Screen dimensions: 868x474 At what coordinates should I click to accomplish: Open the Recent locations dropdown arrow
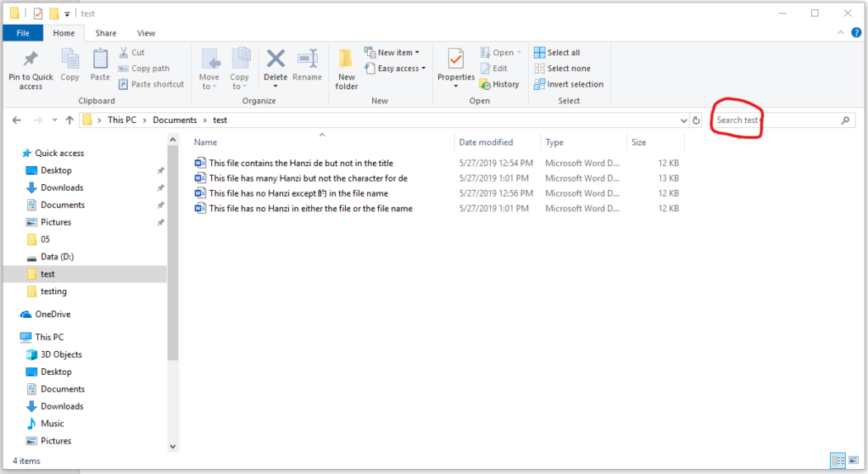pos(54,120)
